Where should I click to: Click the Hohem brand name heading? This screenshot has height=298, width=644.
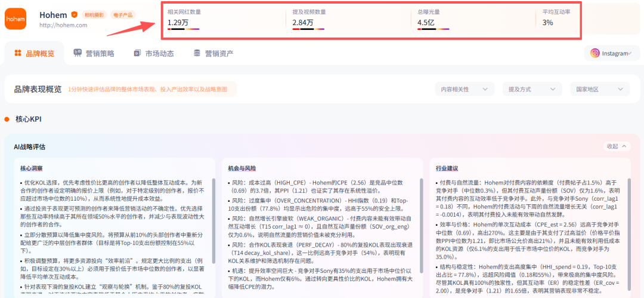tap(53, 15)
